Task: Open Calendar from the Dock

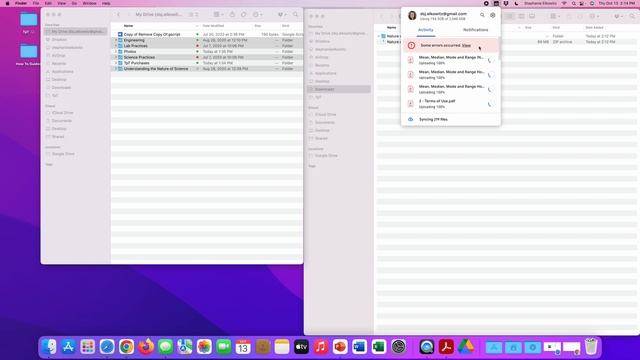Action: click(243, 347)
